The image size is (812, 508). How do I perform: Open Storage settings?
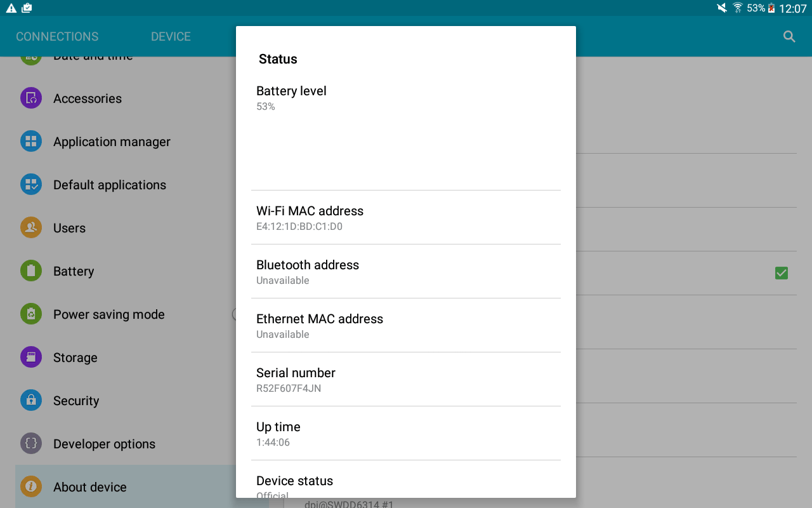pos(126,358)
